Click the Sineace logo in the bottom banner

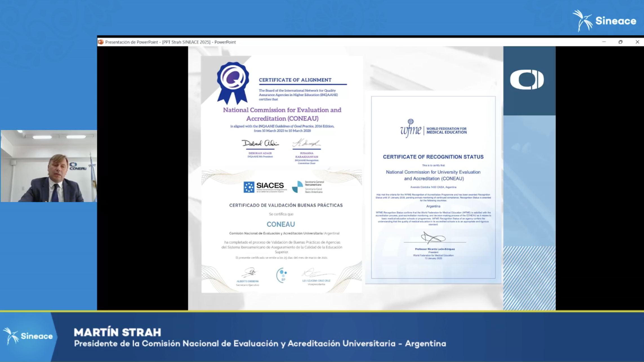click(x=28, y=336)
